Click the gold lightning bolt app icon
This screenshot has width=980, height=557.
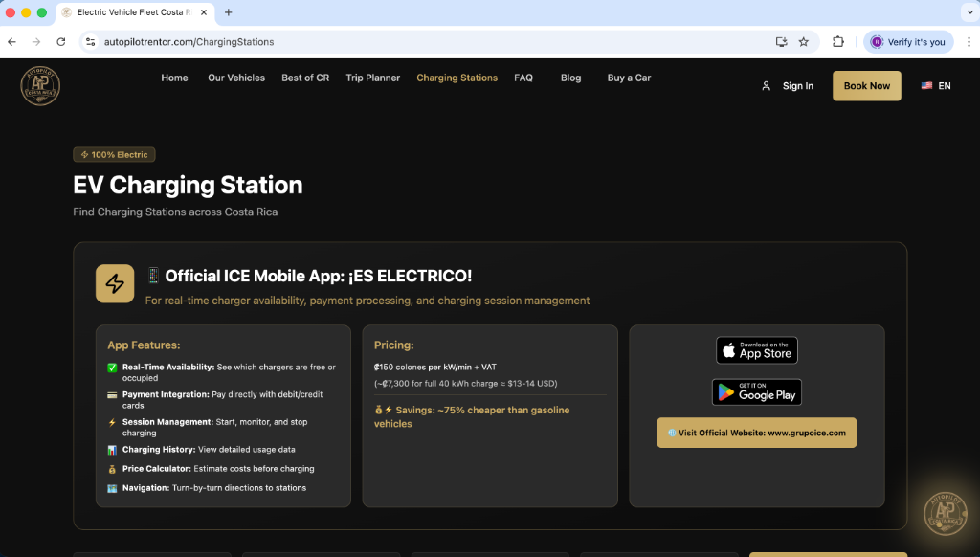(115, 283)
